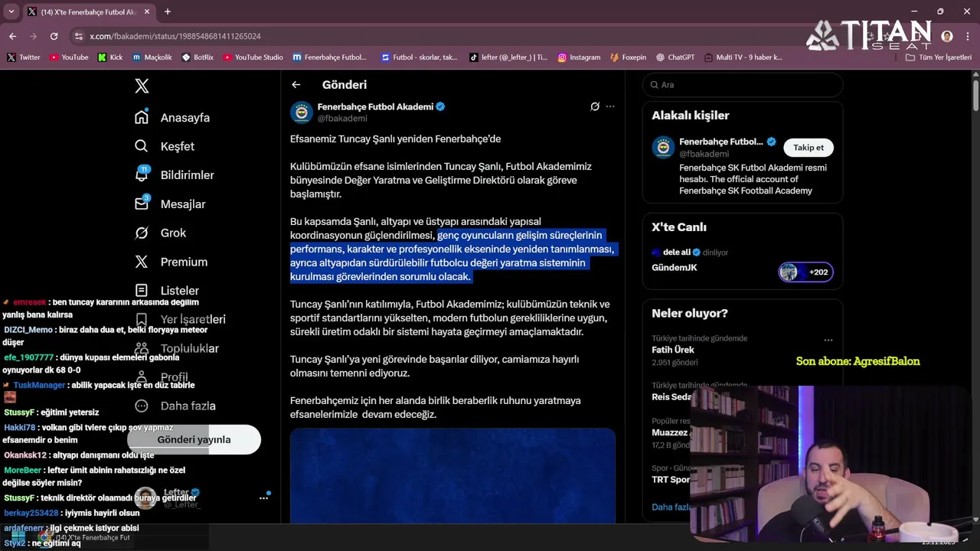Open @fbakademi handle in Alakalı kişiler
Viewport: 980px width, 551px height.
(704, 154)
